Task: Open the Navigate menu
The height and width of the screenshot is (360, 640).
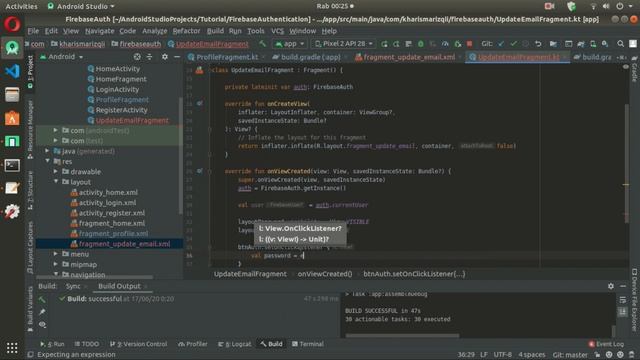Action: 100,31
